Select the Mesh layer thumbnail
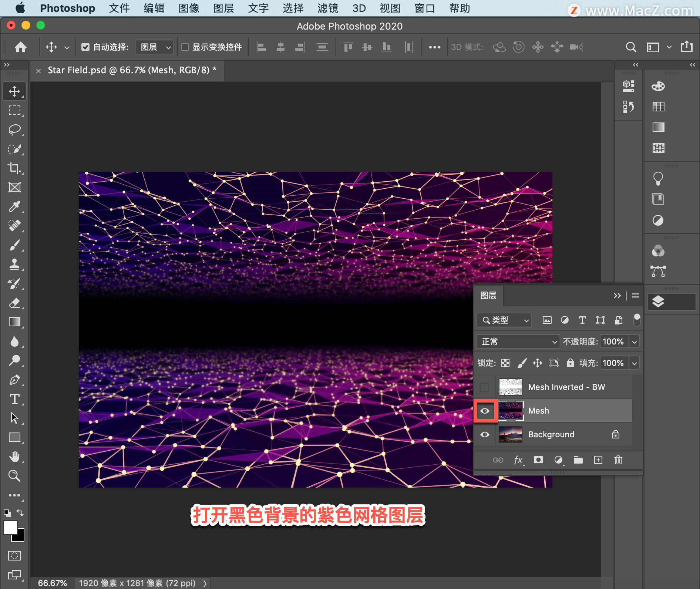 coord(511,411)
